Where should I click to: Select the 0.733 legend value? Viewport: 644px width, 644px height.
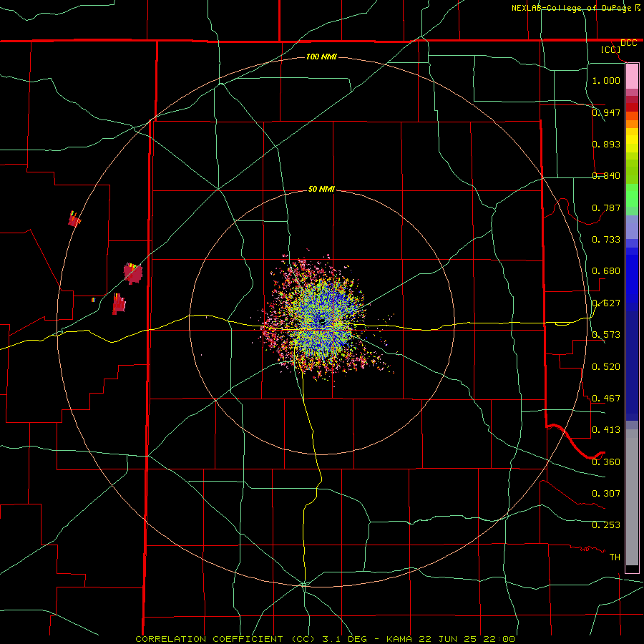click(606, 240)
